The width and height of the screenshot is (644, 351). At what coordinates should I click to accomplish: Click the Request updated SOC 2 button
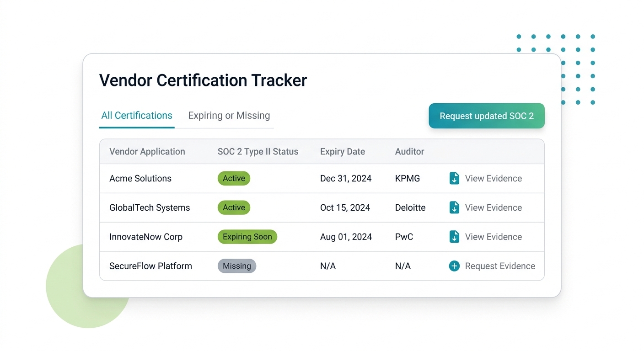point(487,116)
